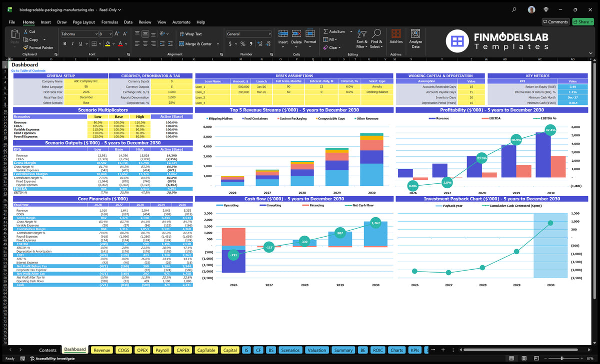The width and height of the screenshot is (600, 364).
Task: Adjust the zoom slider in status bar
Action: pos(562,359)
